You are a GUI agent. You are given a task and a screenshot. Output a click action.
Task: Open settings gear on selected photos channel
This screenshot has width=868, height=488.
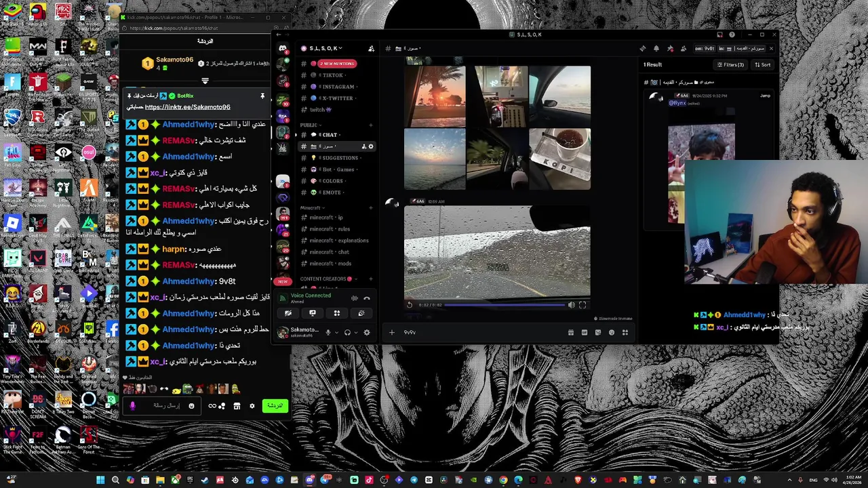pyautogui.click(x=370, y=146)
